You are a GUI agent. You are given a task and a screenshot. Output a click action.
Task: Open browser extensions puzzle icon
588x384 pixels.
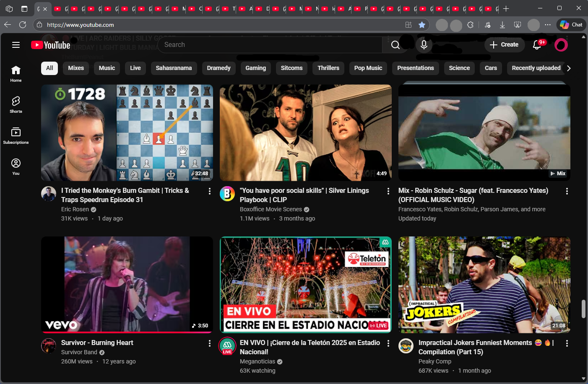coord(470,25)
